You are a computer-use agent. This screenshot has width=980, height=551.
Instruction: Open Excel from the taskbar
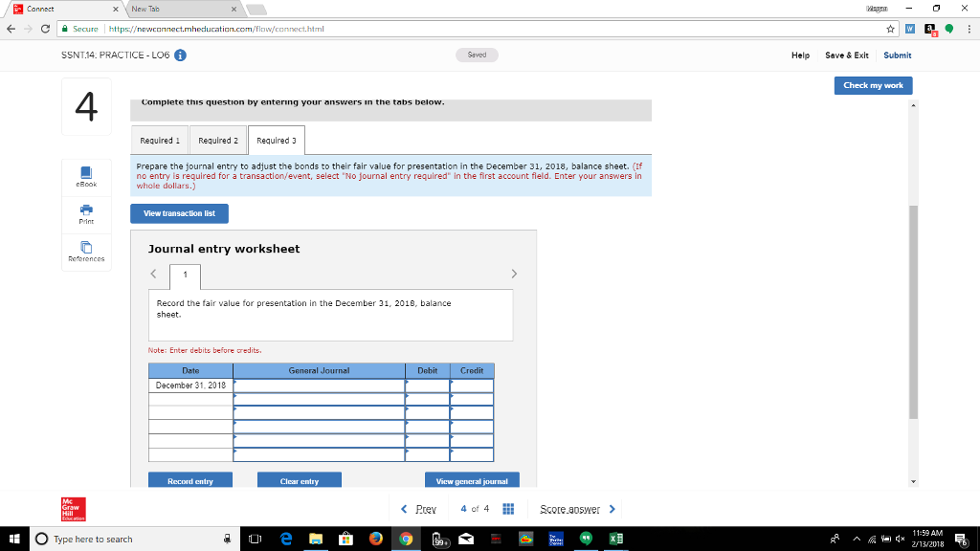coord(615,539)
